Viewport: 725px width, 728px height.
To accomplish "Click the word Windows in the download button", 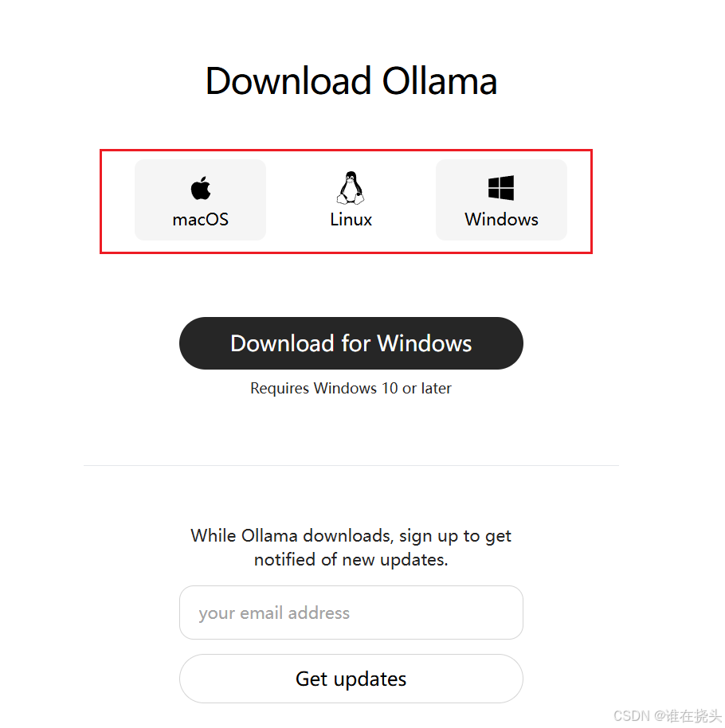I will (424, 343).
